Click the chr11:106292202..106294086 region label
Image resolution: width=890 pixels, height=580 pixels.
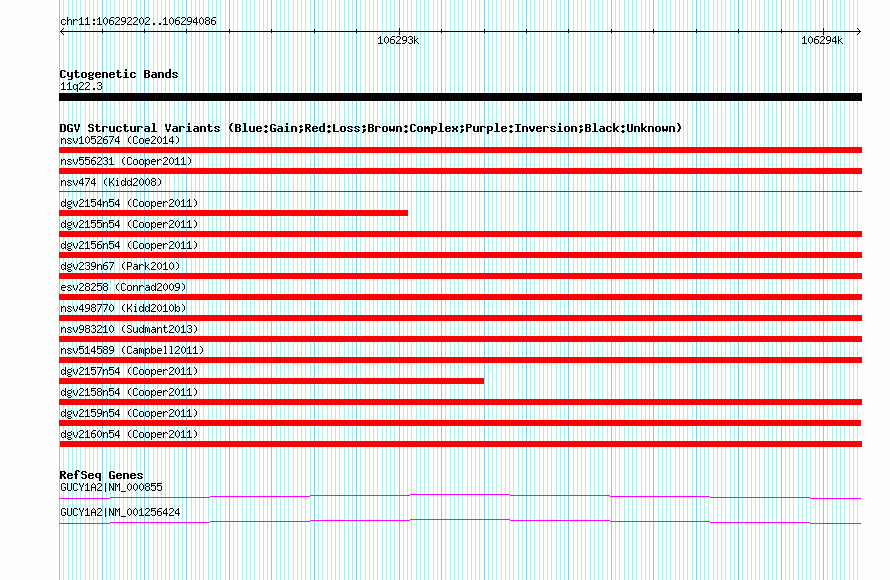point(138,22)
